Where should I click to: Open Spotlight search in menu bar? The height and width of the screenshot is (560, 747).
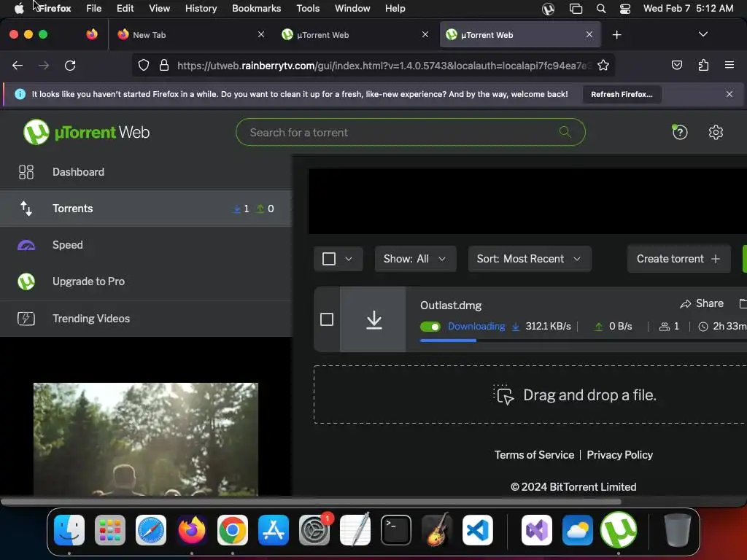601,9
